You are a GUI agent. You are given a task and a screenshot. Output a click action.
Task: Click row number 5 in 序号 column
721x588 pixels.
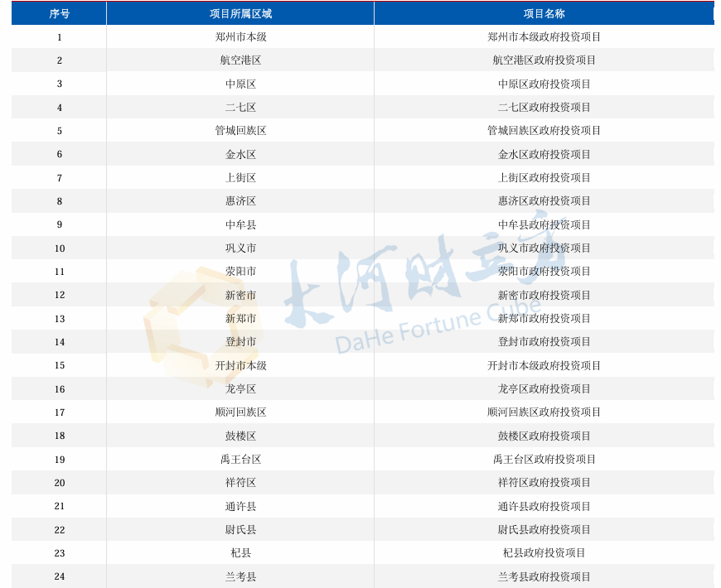tap(60, 131)
